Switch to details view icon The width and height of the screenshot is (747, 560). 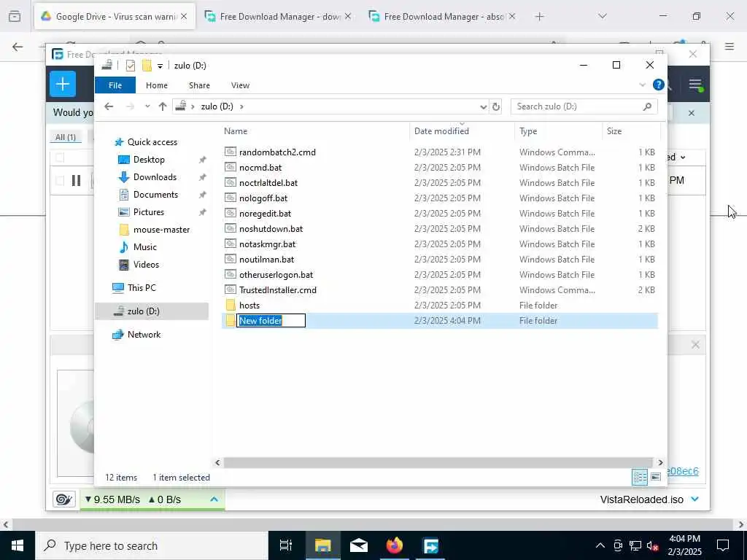click(639, 477)
